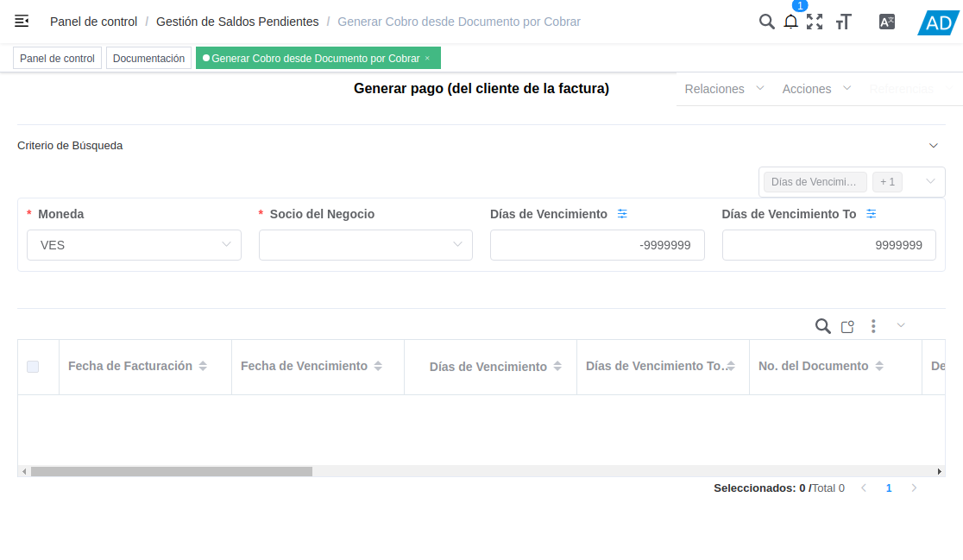Image resolution: width=963 pixels, height=560 pixels.
Task: Switch to the Documentación tab
Action: click(x=150, y=58)
